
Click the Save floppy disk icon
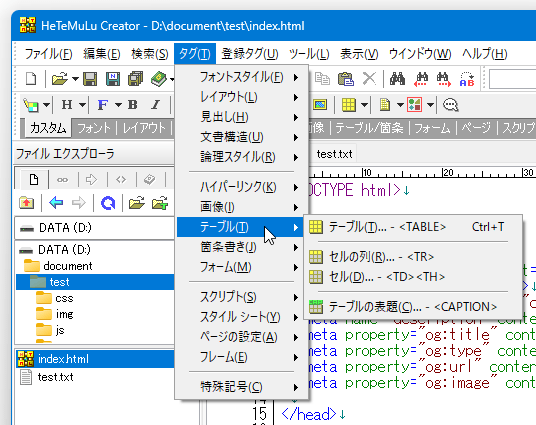pyautogui.click(x=90, y=79)
